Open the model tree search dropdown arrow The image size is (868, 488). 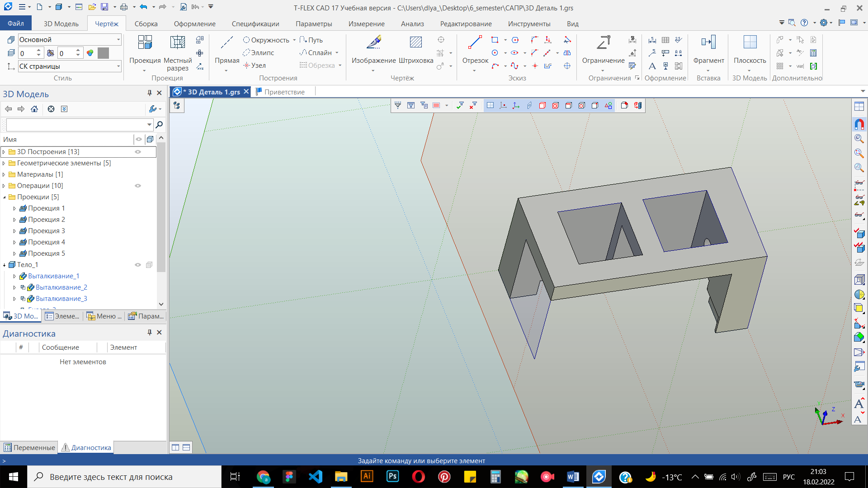point(149,124)
